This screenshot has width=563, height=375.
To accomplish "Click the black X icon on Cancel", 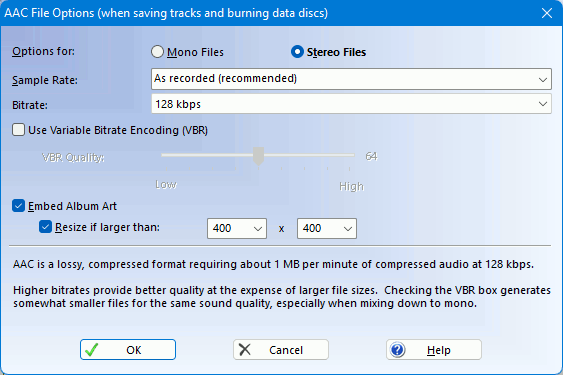I will 245,349.
